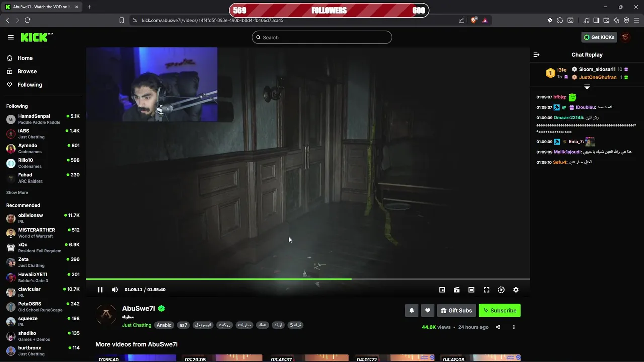644x362 pixels.
Task: Toggle theater mode in player
Action: coord(471,290)
